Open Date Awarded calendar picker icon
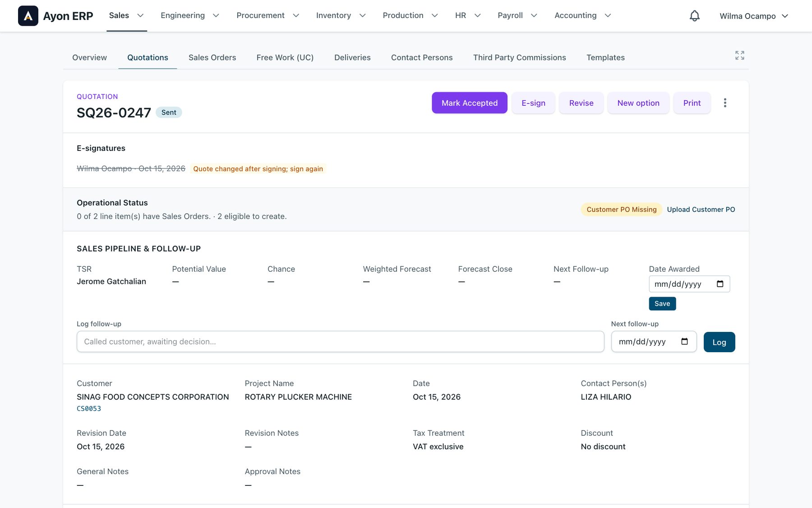The height and width of the screenshot is (508, 812). coord(720,284)
